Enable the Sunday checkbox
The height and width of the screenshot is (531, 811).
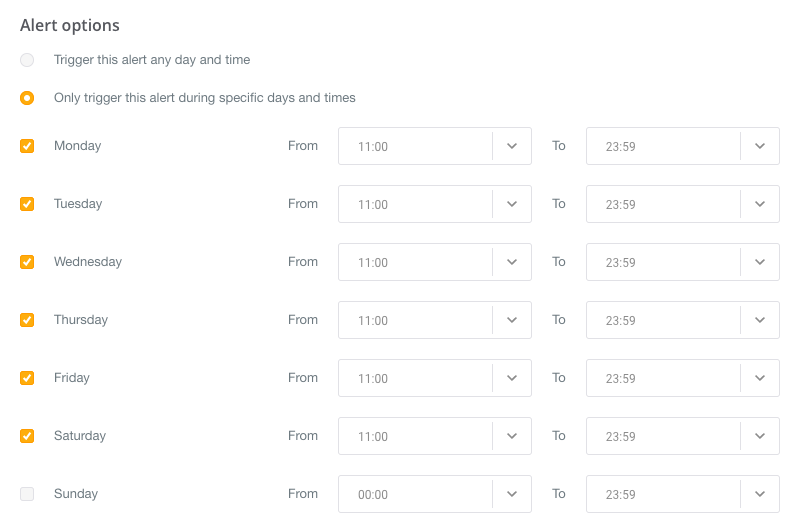tap(27, 494)
